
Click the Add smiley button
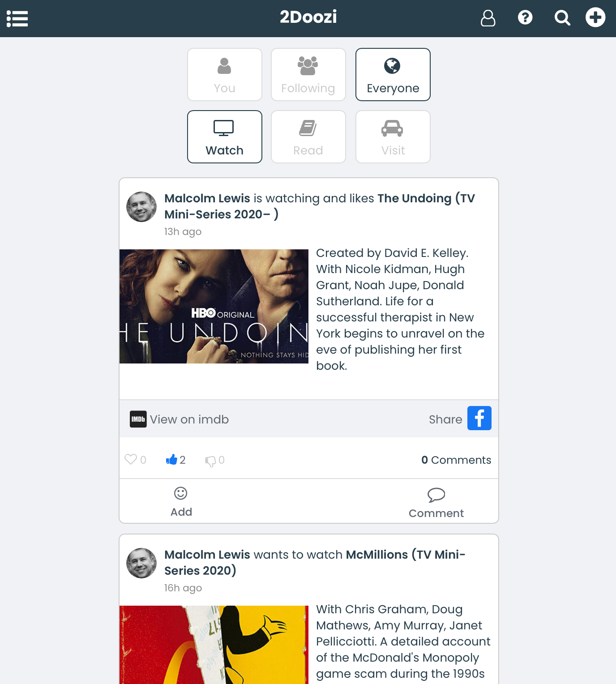pyautogui.click(x=181, y=502)
